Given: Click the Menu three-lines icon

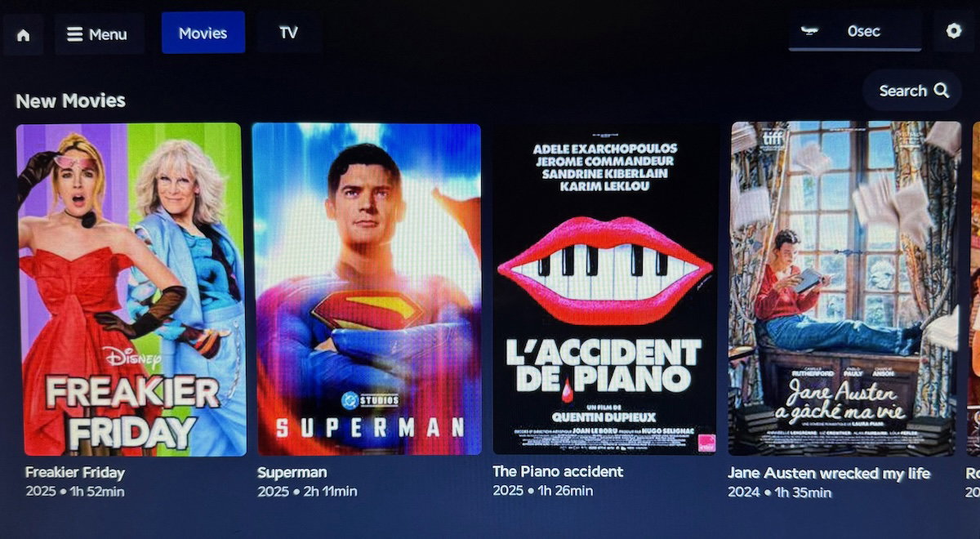Looking at the screenshot, I should [74, 34].
